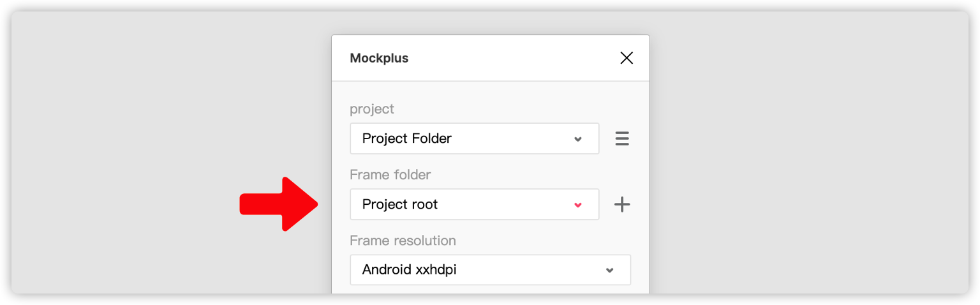
Task: Click the chevron in Android xxhdpi dropdown
Action: pyautogui.click(x=609, y=271)
